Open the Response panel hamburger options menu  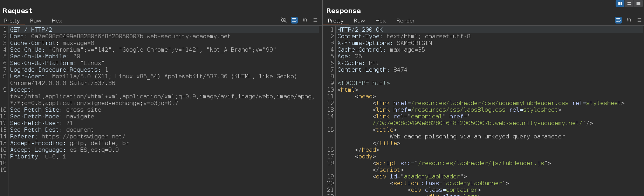639,20
